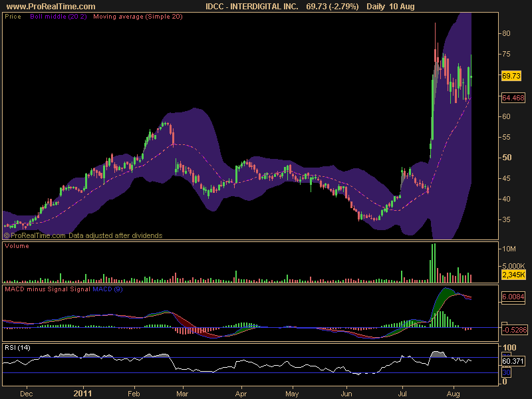Click the 60.371 RSI value tag

click(x=513, y=361)
